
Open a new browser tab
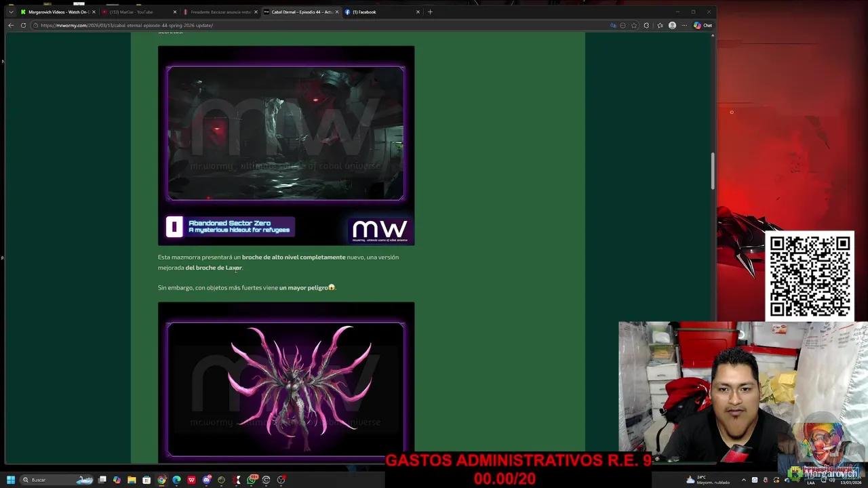430,12
